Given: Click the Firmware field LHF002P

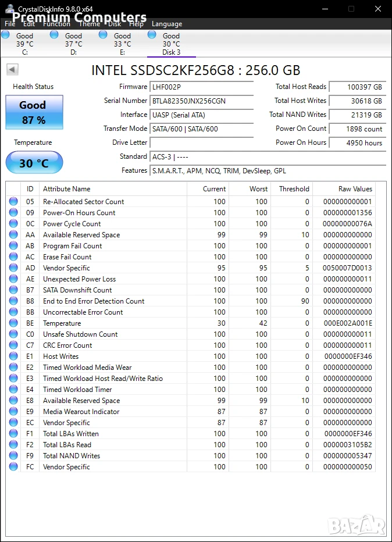Looking at the screenshot, I should [x=202, y=87].
